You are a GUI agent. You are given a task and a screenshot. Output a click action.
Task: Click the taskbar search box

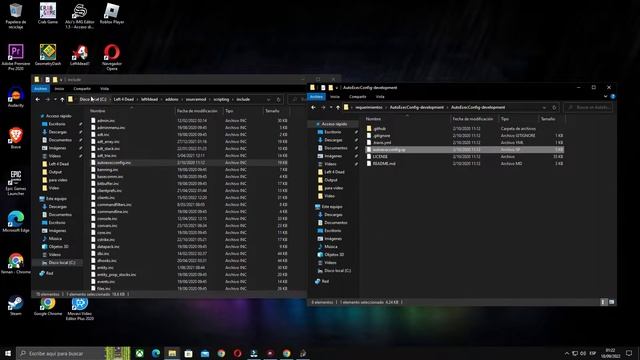(x=61, y=353)
